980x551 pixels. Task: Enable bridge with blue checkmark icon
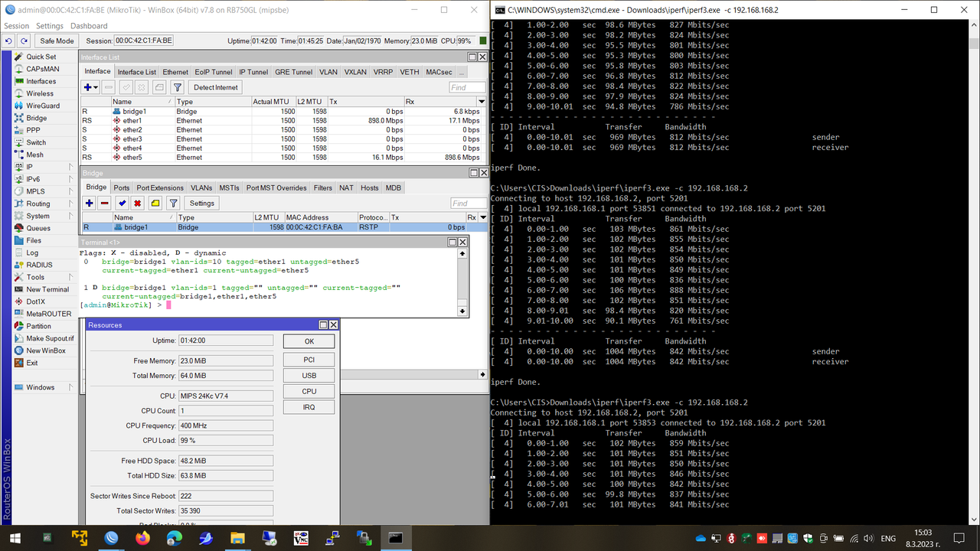tap(122, 203)
